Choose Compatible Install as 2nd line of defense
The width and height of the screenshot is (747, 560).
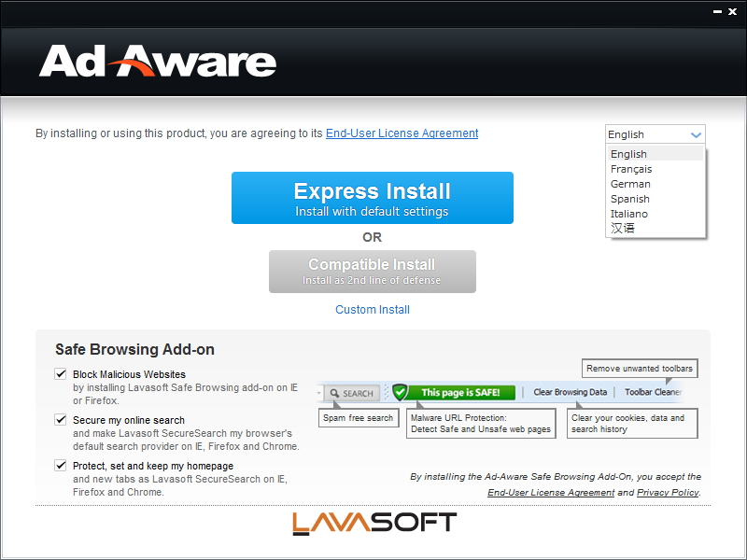(x=372, y=272)
